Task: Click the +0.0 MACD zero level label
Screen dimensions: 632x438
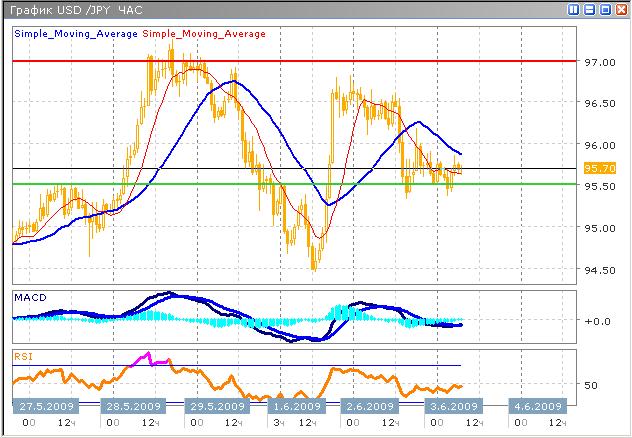Action: pos(598,321)
